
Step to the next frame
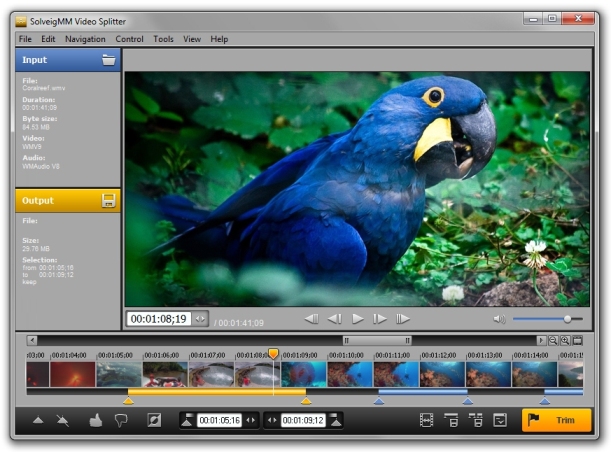click(x=380, y=319)
